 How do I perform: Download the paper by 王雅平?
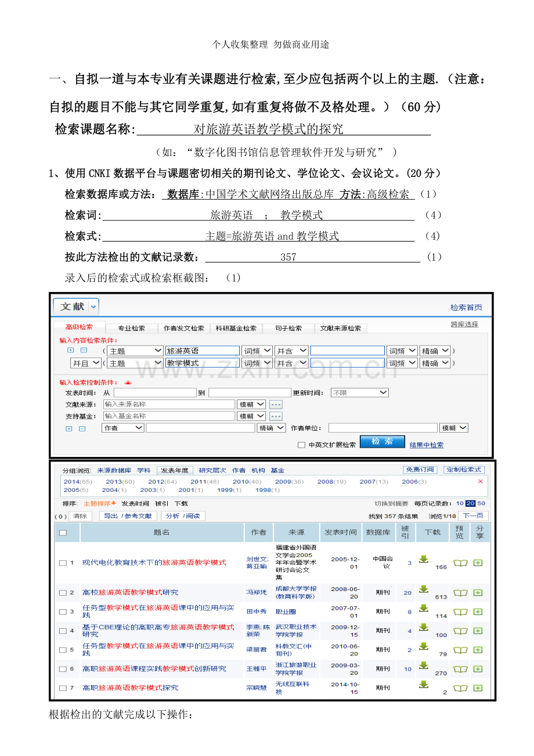click(x=424, y=665)
